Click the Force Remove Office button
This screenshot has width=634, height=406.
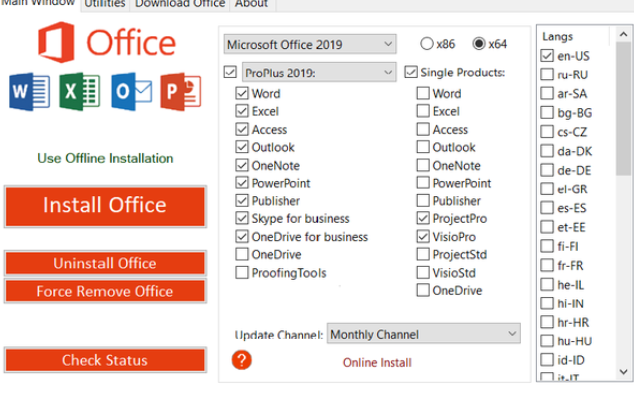coord(105,291)
